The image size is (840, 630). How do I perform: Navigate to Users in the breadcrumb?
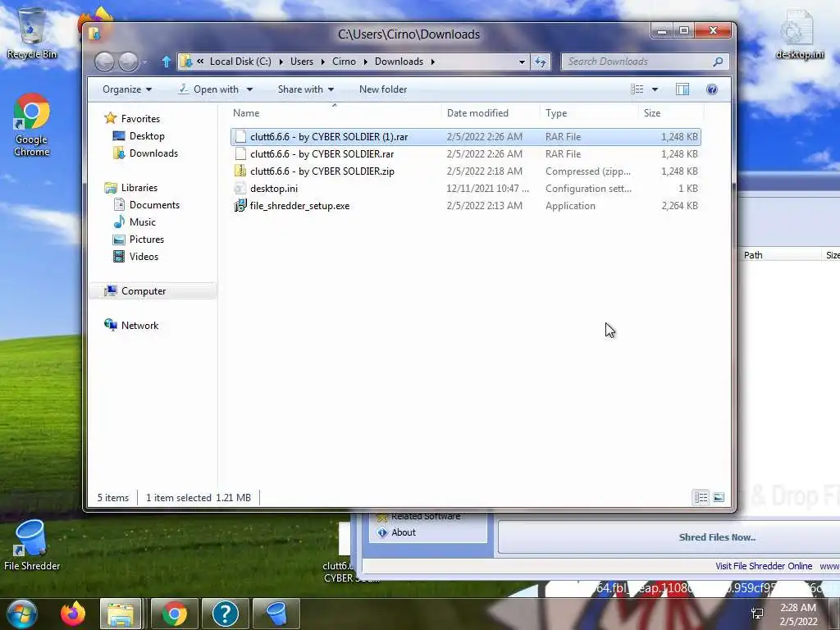click(302, 62)
